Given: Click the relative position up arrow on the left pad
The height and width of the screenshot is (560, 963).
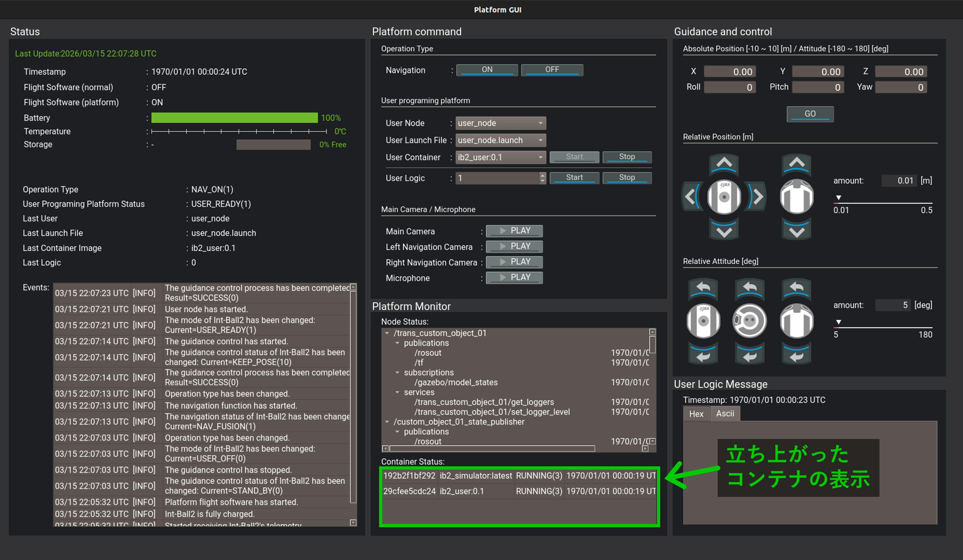Looking at the screenshot, I should (724, 164).
